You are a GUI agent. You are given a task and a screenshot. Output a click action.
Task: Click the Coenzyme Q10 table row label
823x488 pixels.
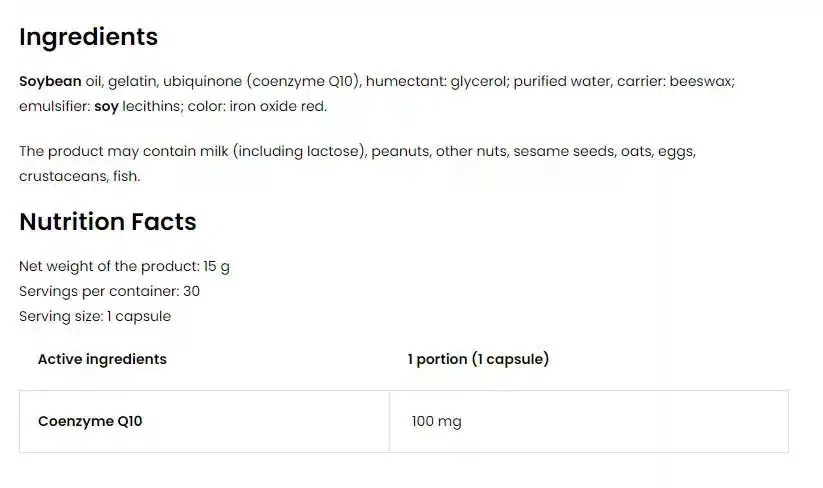tap(90, 421)
